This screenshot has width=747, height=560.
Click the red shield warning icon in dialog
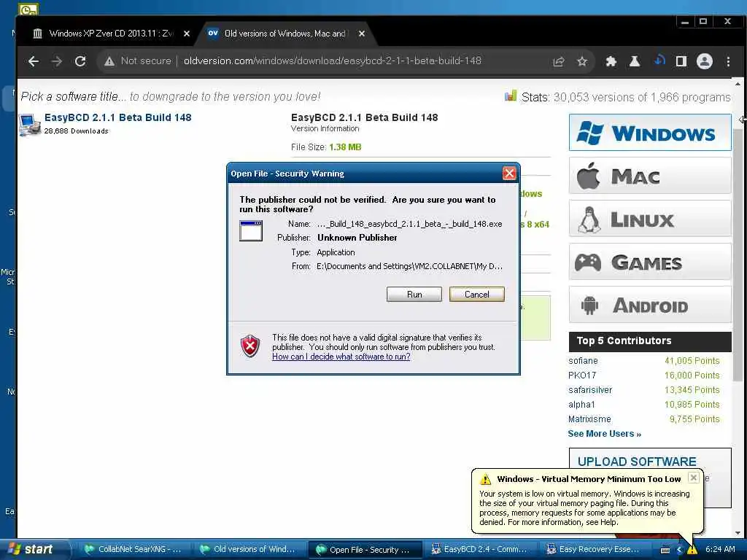[x=250, y=346]
